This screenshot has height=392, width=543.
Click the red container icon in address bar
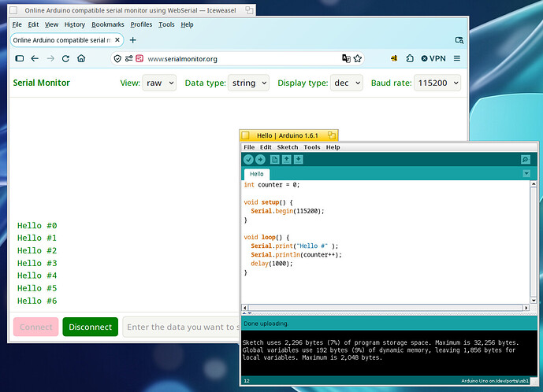point(139,58)
